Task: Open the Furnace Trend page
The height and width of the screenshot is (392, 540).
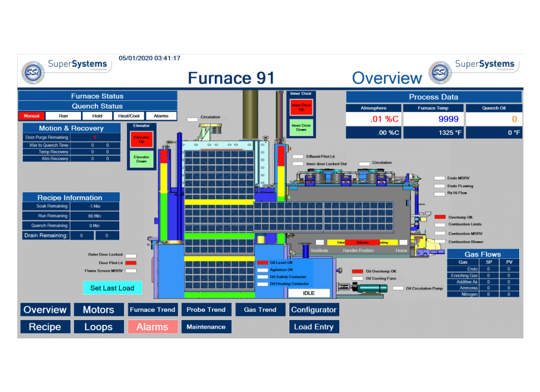Action: (x=152, y=310)
